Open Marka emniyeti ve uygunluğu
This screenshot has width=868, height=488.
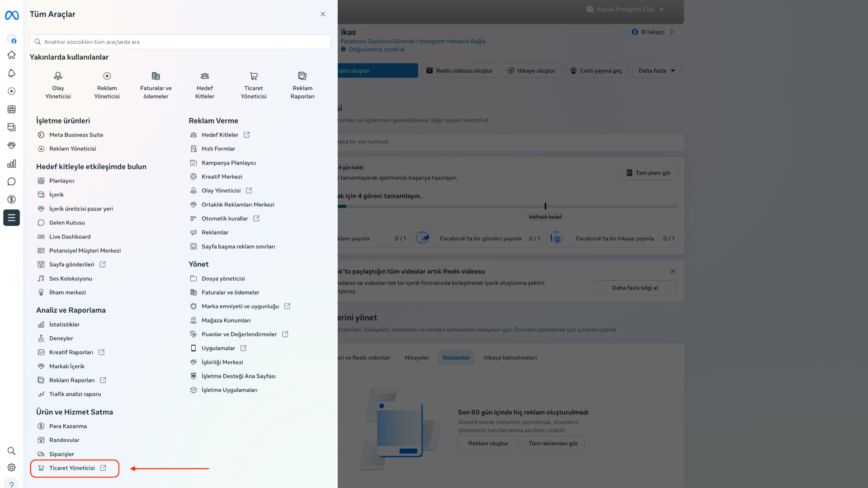[x=240, y=306]
